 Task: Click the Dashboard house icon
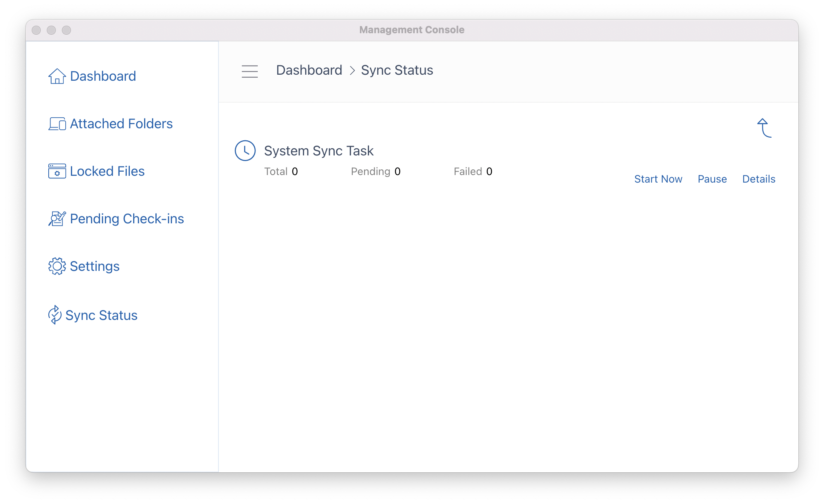pos(57,76)
